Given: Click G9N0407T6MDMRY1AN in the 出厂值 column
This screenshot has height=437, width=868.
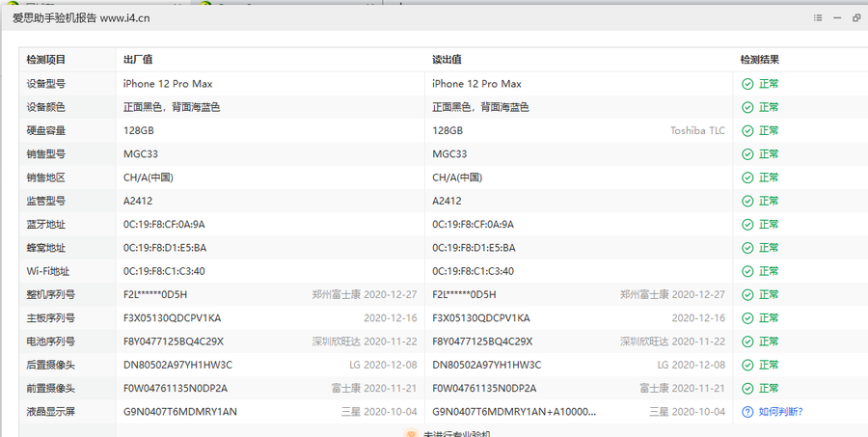Looking at the screenshot, I should pyautogui.click(x=180, y=412).
